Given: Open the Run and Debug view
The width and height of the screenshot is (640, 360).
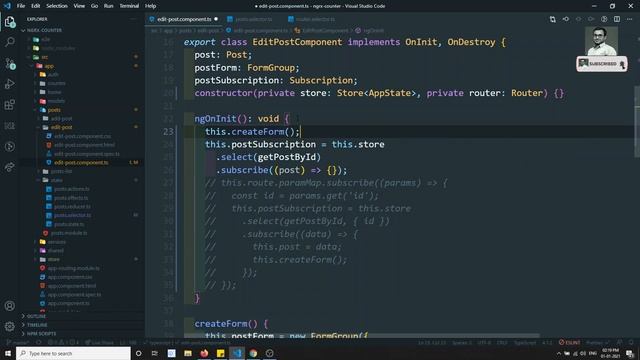Looking at the screenshot, I should coord(10,84).
